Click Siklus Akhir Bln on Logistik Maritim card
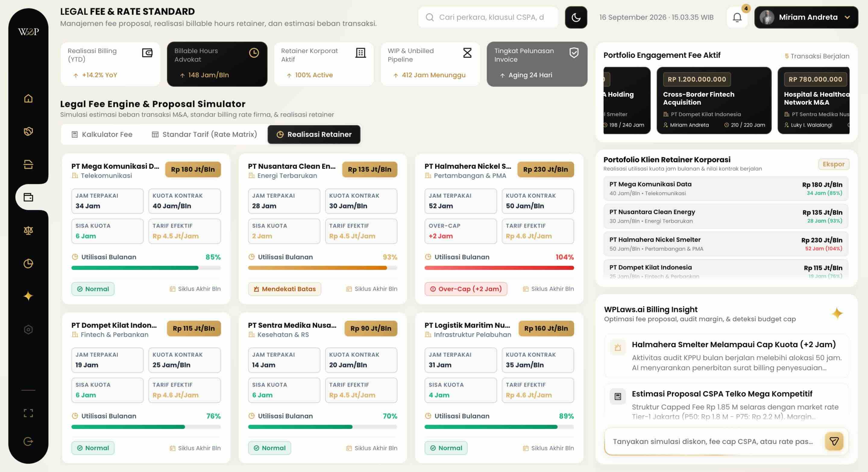 click(548, 448)
